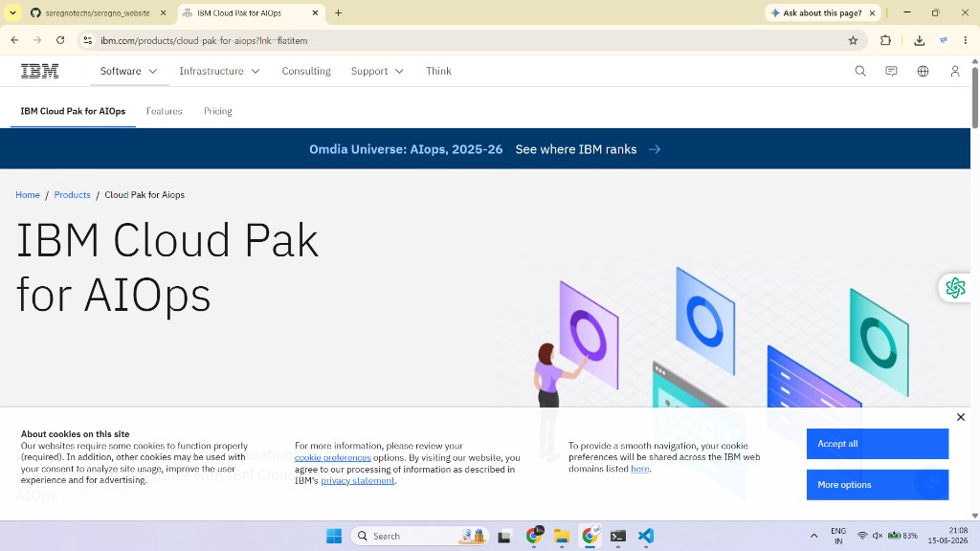The height and width of the screenshot is (551, 980).
Task: Open the Terminal app in the taskbar
Action: coord(618,536)
